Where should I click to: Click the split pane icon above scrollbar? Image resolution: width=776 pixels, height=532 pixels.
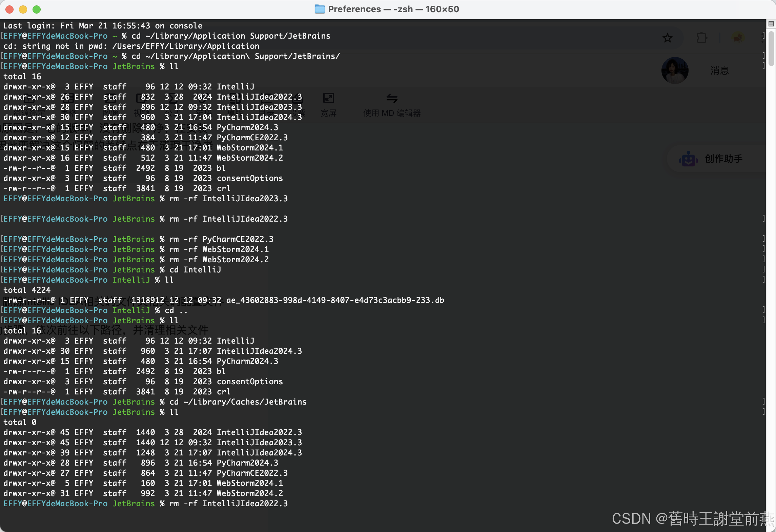[x=771, y=24]
